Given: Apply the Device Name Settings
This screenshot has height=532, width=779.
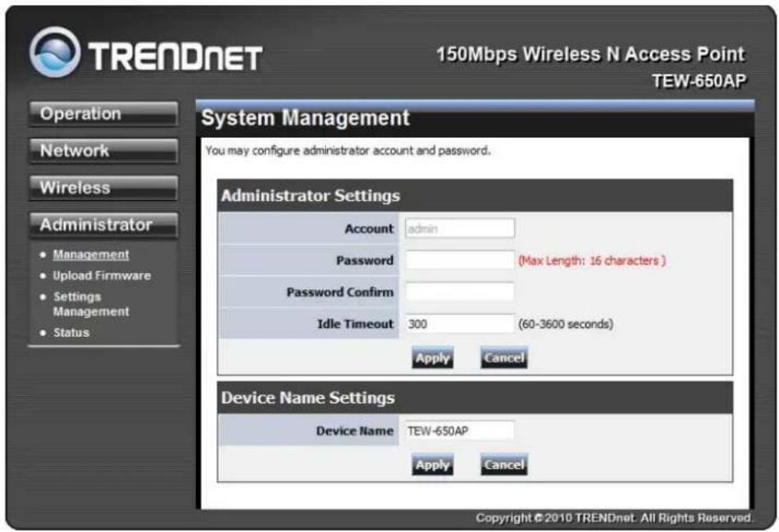Looking at the screenshot, I should tap(432, 465).
